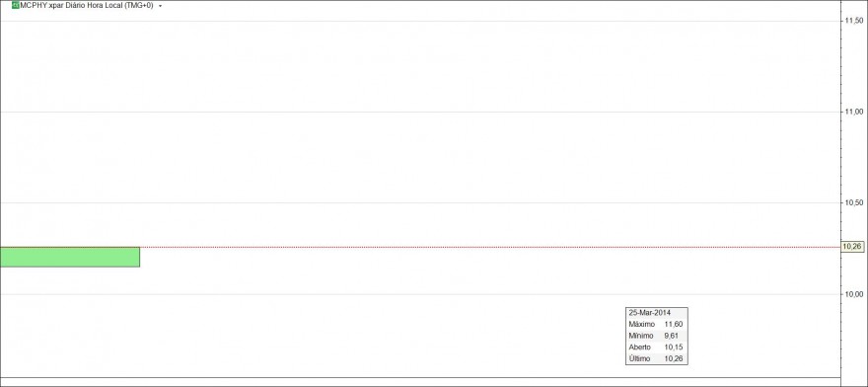
Task: Click the 25-Mar-2014 date in tooltip
Action: pos(650,313)
